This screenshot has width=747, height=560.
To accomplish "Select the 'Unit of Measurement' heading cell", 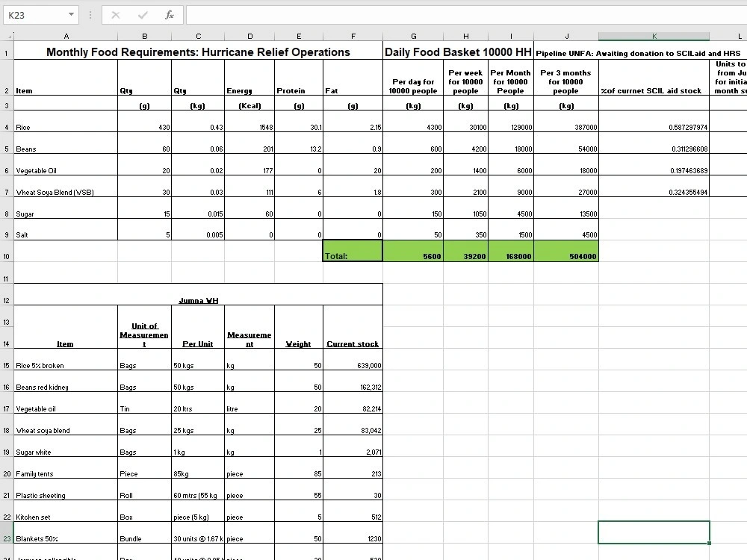I will [144, 327].
